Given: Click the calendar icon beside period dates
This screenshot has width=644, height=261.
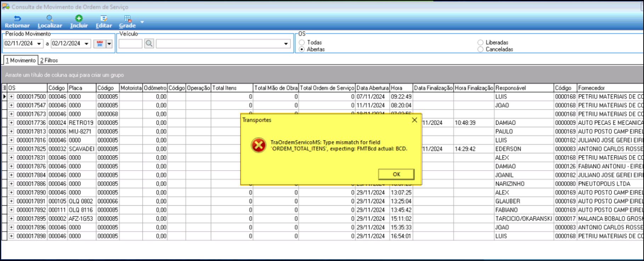Looking at the screenshot, I should (x=100, y=44).
